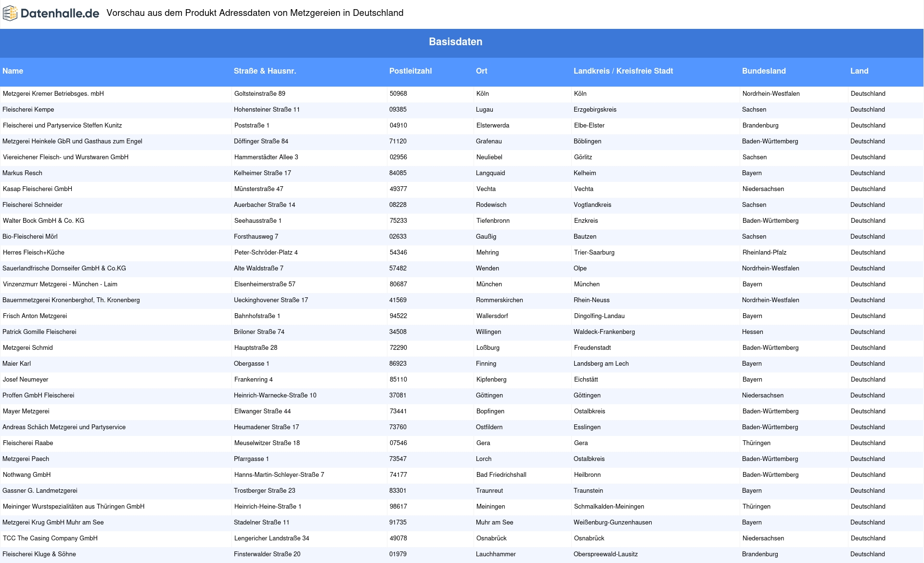Select the Fleischerei Raabe name cell
This screenshot has height=563, width=924.
28,443
